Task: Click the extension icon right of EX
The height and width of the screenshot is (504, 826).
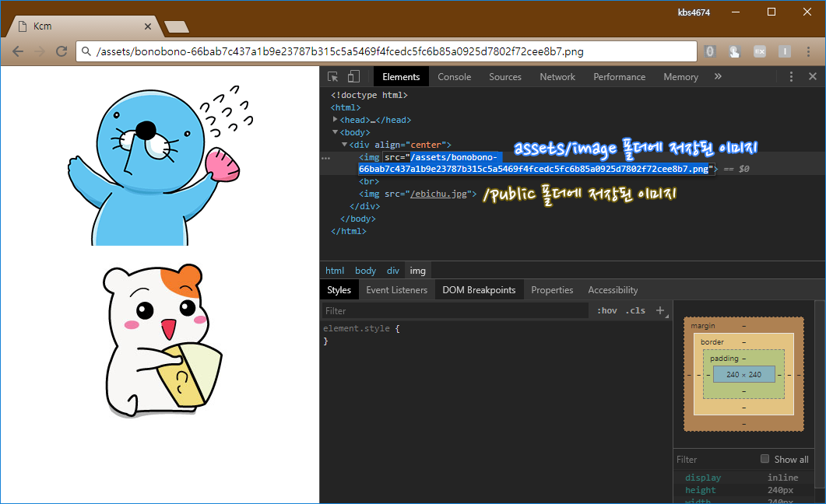Action: click(785, 51)
